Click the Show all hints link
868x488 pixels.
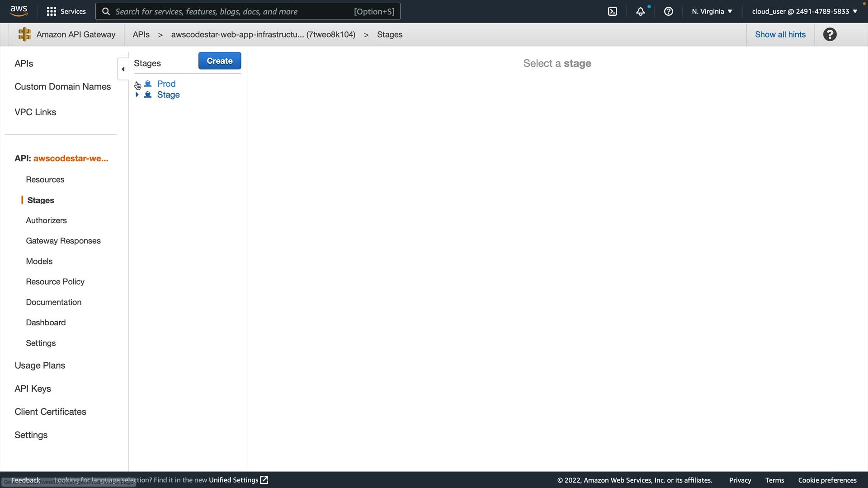780,34
